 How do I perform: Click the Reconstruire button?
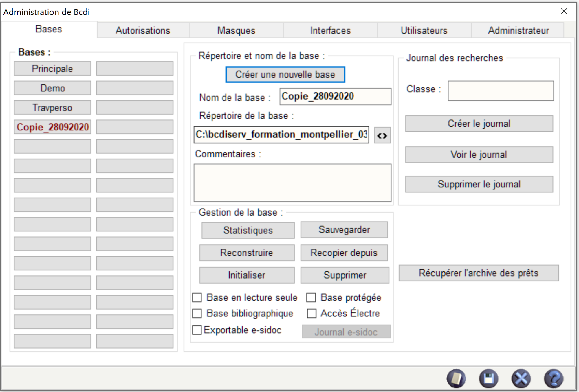click(x=247, y=253)
